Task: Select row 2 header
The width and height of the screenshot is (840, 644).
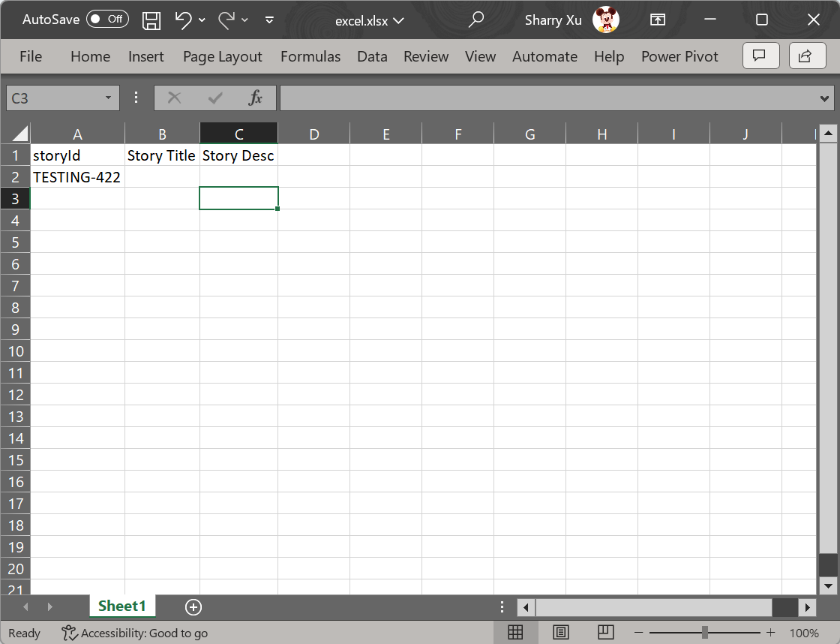Action: point(15,177)
